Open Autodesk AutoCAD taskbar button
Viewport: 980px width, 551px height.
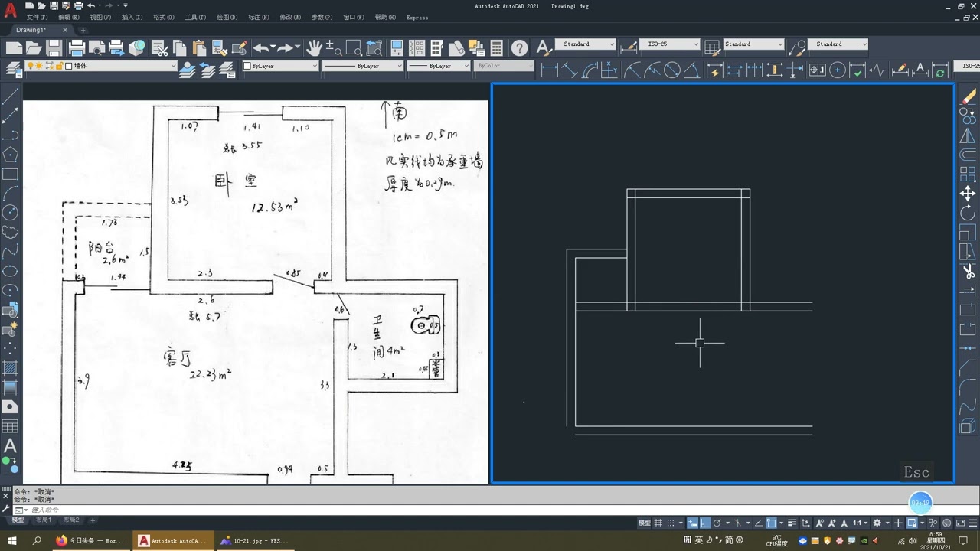click(x=172, y=540)
